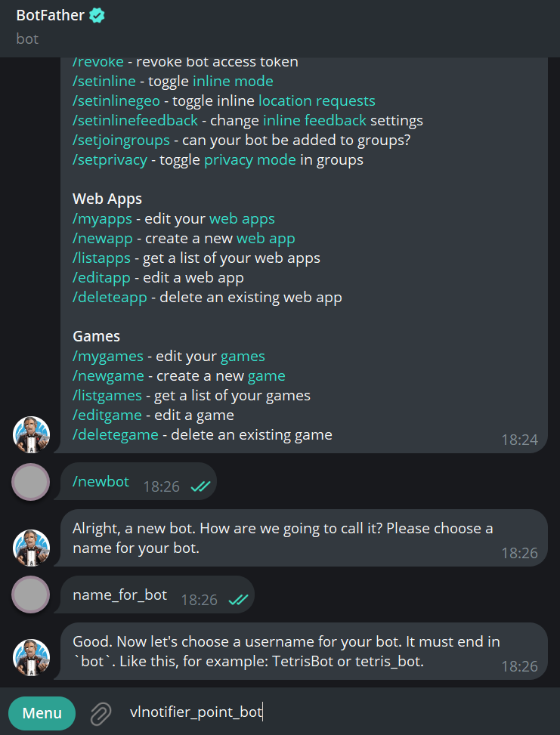Open the attachment paperclip icon
The height and width of the screenshot is (735, 560).
[x=100, y=712]
